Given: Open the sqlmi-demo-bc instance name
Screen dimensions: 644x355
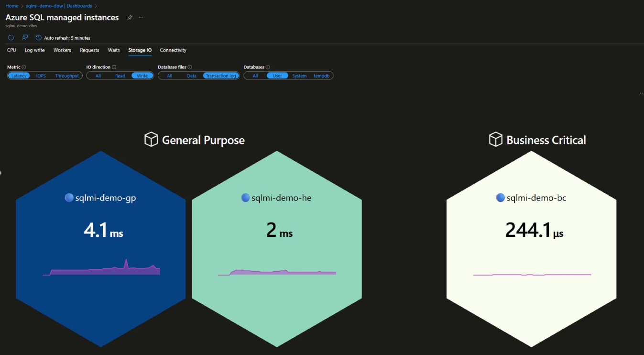Looking at the screenshot, I should [x=536, y=198].
